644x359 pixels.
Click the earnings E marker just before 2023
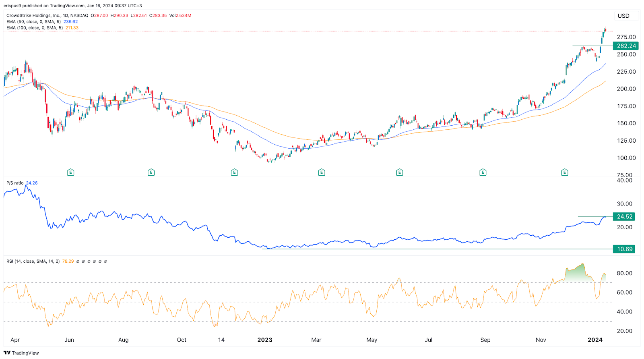coord(234,172)
